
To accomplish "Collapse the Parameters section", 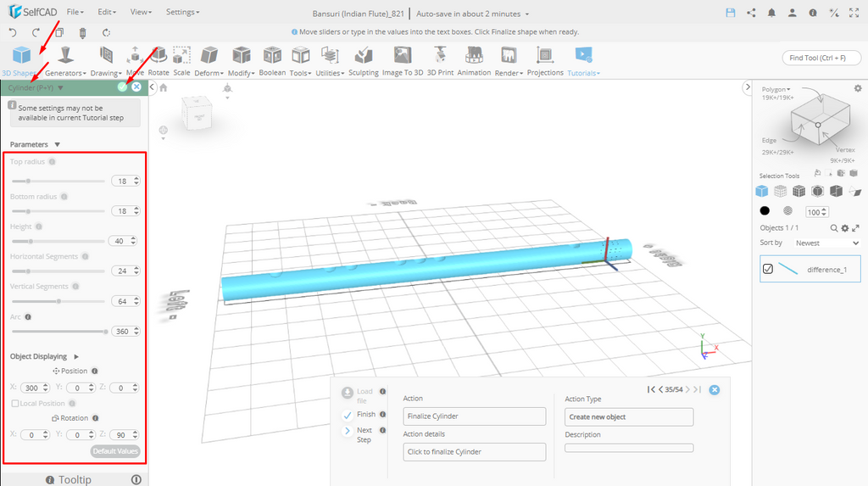I will tap(57, 145).
